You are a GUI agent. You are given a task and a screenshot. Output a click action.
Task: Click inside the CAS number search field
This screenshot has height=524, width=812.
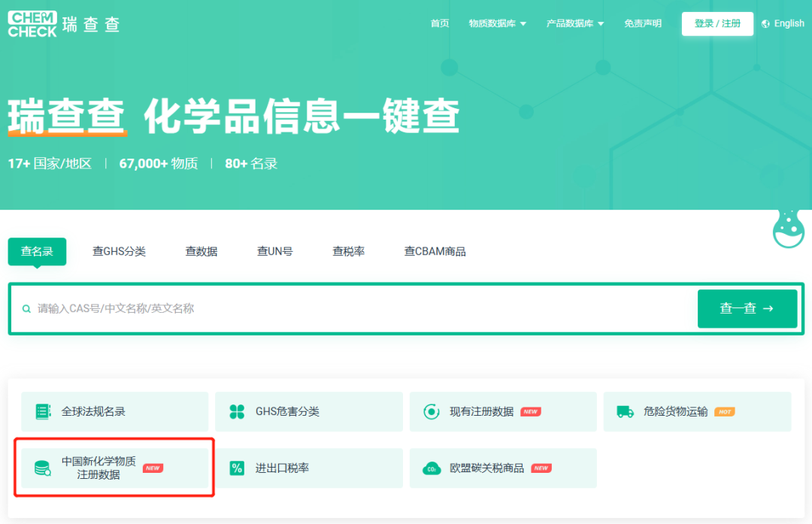point(226,308)
